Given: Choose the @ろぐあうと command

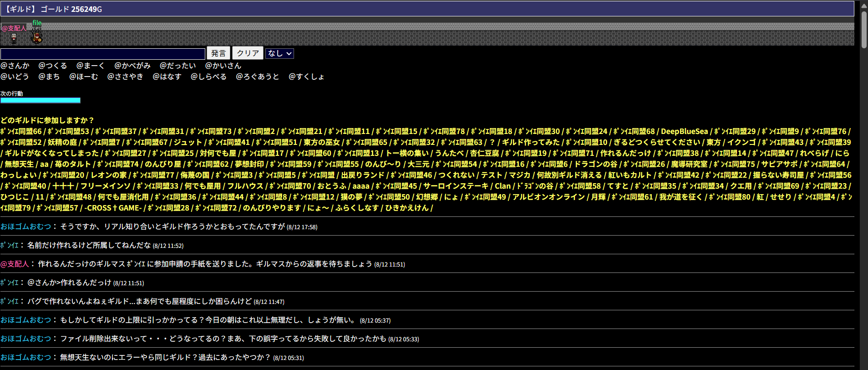Looking at the screenshot, I should [x=258, y=77].
